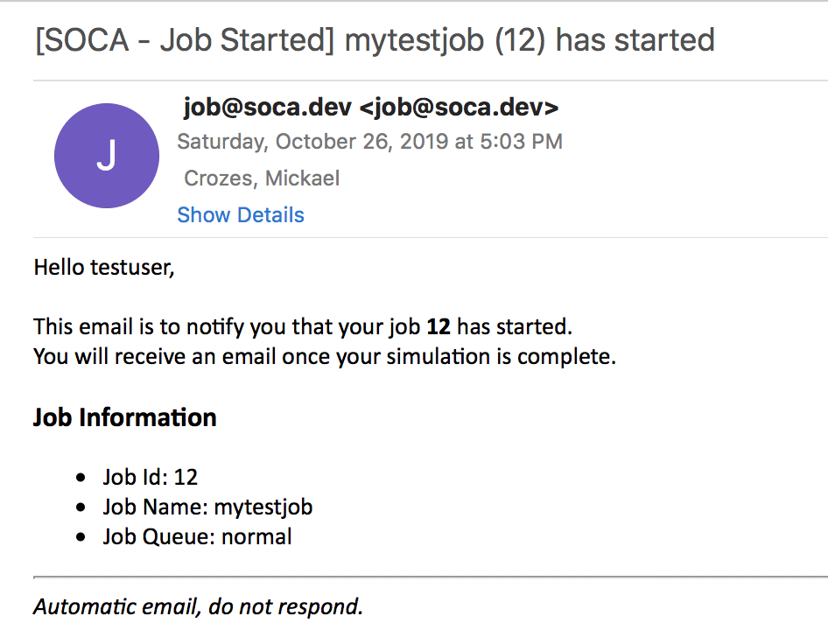Click the bullet point before Job Queue

point(82,537)
